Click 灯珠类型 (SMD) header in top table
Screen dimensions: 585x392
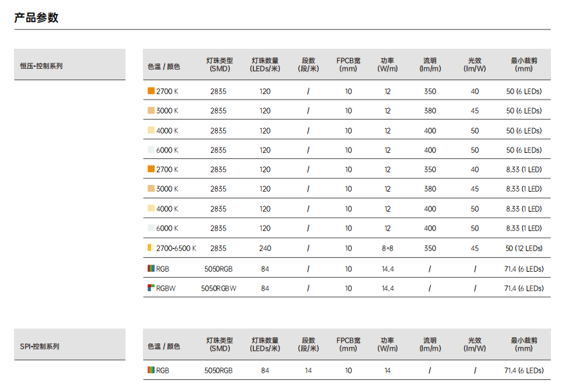[219, 65]
